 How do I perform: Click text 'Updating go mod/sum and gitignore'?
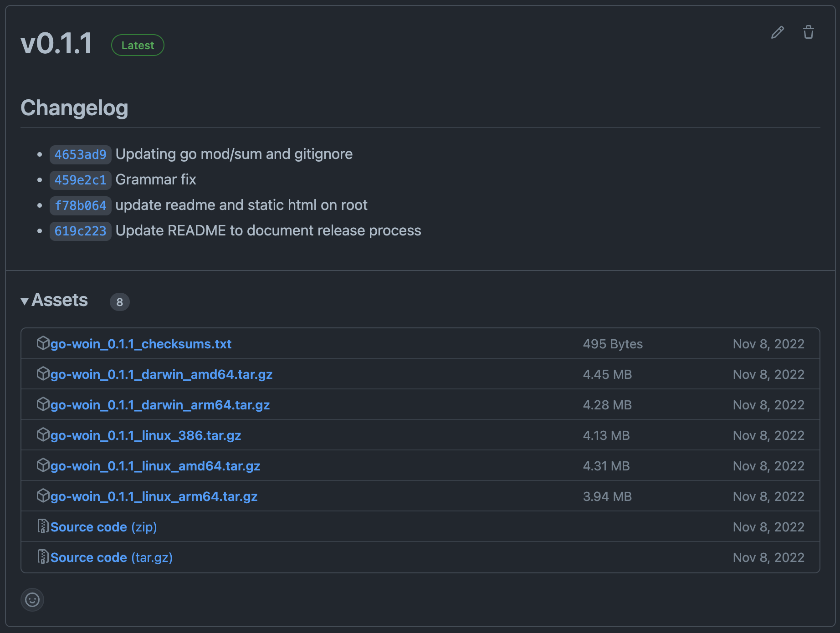(x=234, y=154)
